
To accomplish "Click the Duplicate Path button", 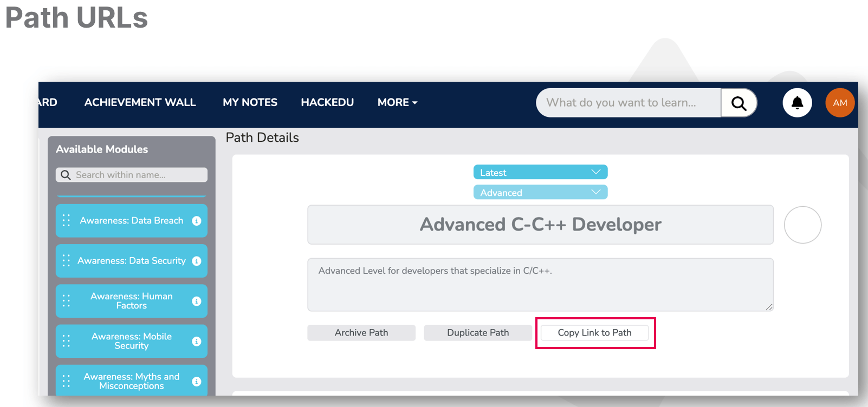I will pos(477,333).
